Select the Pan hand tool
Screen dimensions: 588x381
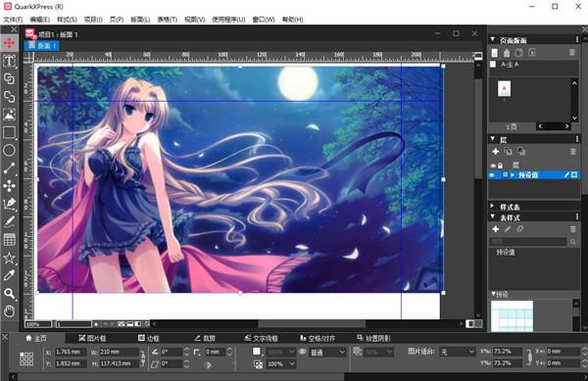pyautogui.click(x=9, y=310)
